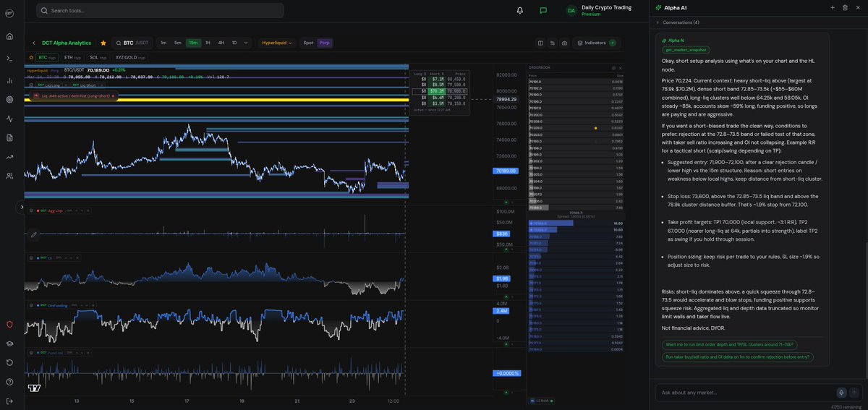
Task: Start new Alpha AI conversation with plus
Action: 833,7
